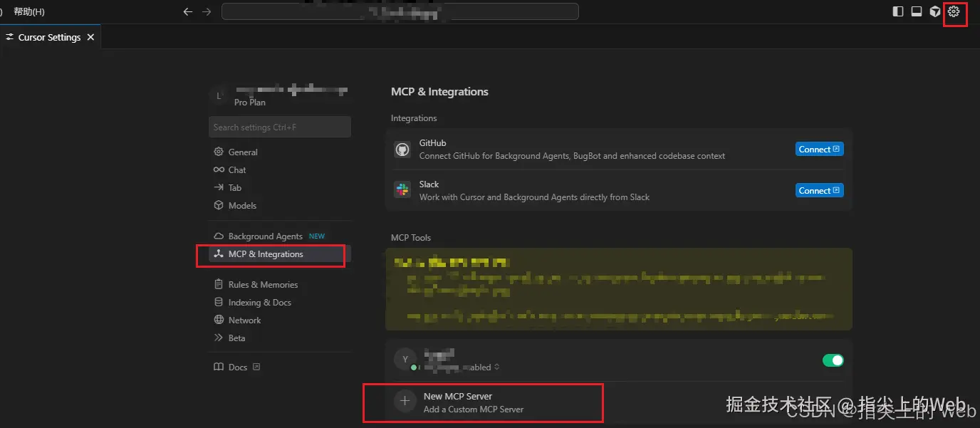The height and width of the screenshot is (428, 980).
Task: Click the Slack logo icon
Action: click(x=402, y=190)
